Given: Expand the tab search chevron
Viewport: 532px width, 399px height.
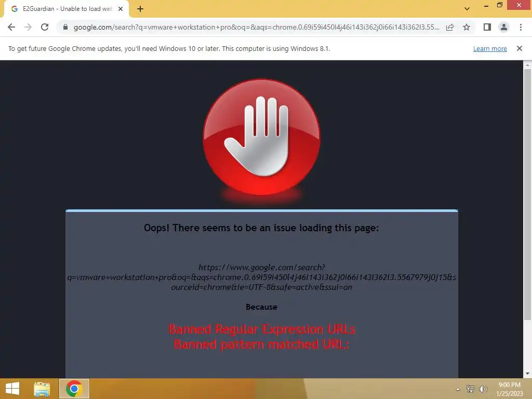Looking at the screenshot, I should (x=467, y=9).
